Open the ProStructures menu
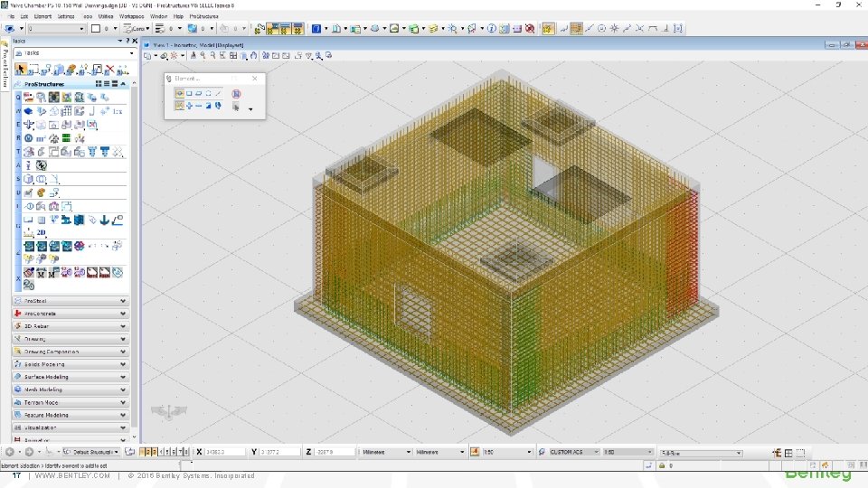Image resolution: width=868 pixels, height=488 pixels. (203, 16)
